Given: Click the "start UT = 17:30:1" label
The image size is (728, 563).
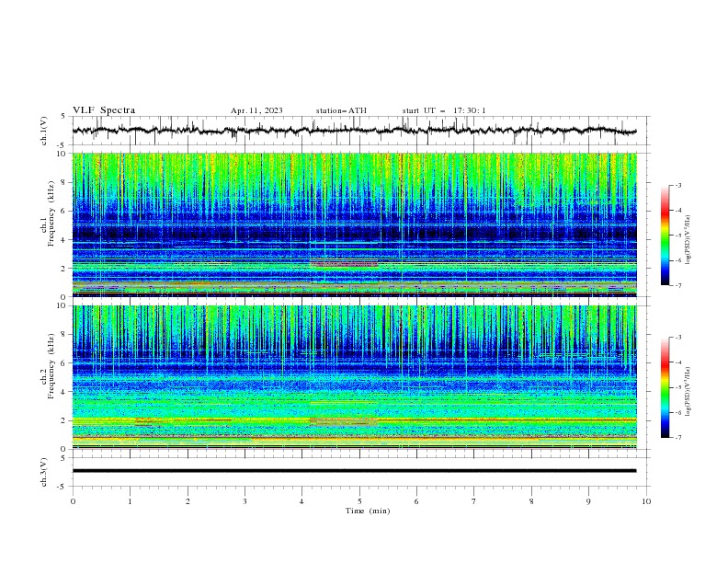Looking at the screenshot, I should (x=444, y=110).
